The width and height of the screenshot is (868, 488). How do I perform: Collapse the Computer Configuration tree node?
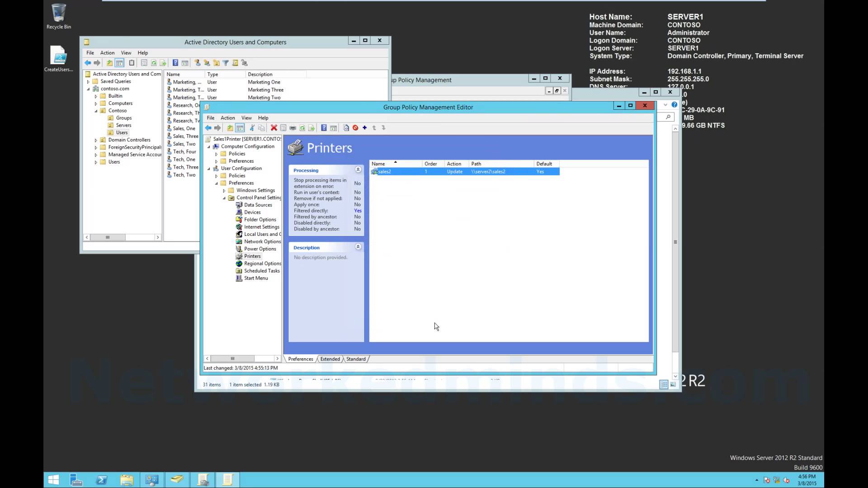pos(209,147)
